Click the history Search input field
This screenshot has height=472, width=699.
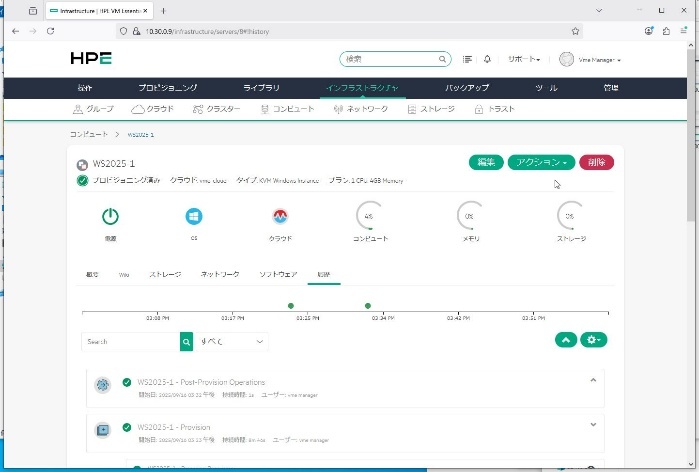[131, 341]
